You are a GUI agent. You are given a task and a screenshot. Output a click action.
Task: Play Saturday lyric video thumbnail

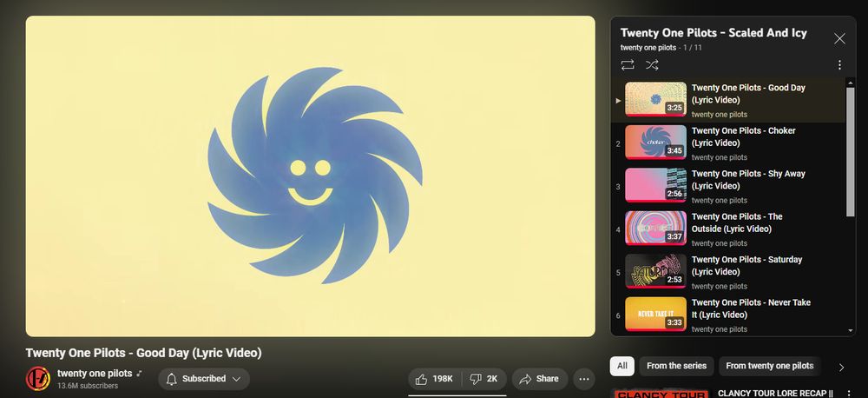655,271
